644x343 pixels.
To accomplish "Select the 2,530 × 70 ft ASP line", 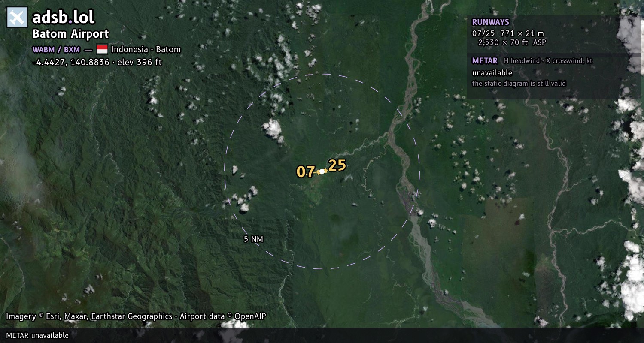I will (512, 42).
